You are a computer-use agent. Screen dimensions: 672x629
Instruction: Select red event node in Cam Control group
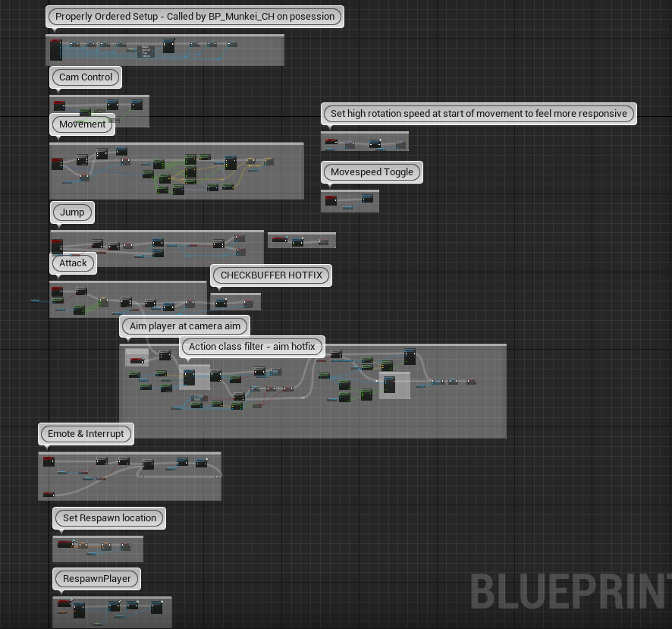59,105
